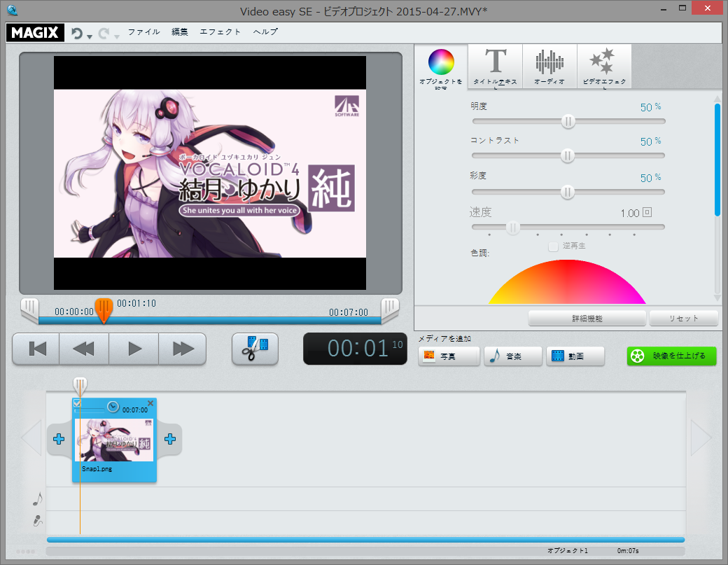Open the undo history dropdown arrow
This screenshot has width=728, height=565.
(90, 36)
